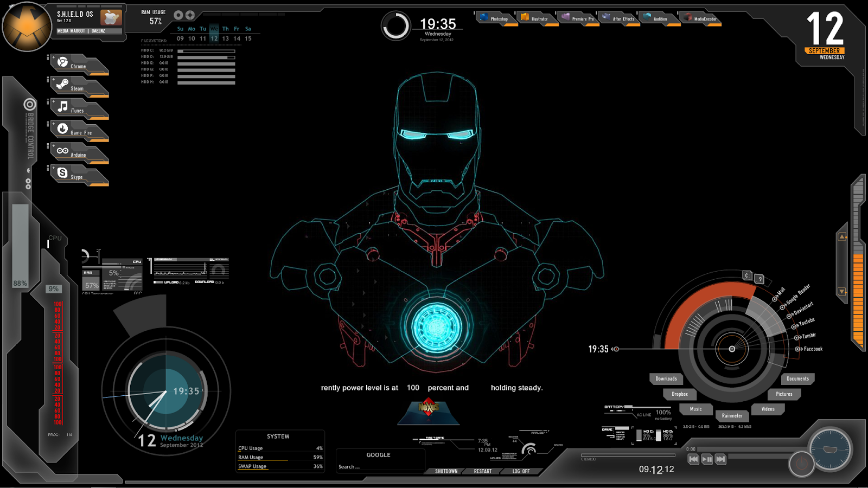Expand the plus on Skype launcher
This screenshot has height=488, width=868.
click(53, 168)
